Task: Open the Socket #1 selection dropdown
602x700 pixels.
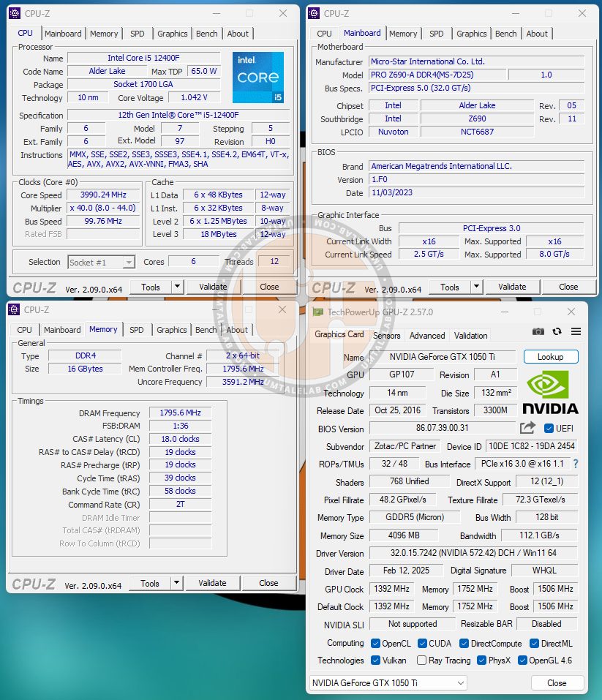Action: (102, 262)
